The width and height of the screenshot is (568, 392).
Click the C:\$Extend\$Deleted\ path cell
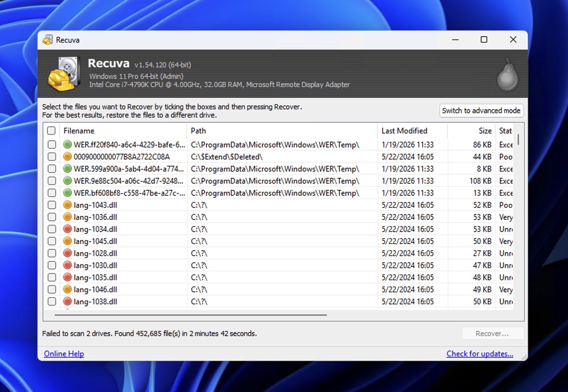(x=227, y=157)
